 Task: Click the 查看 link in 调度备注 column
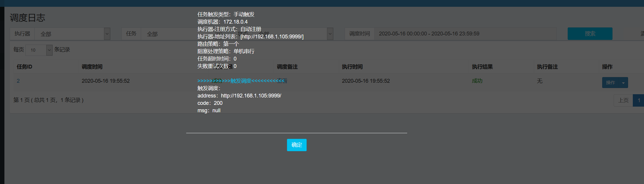[x=282, y=81]
